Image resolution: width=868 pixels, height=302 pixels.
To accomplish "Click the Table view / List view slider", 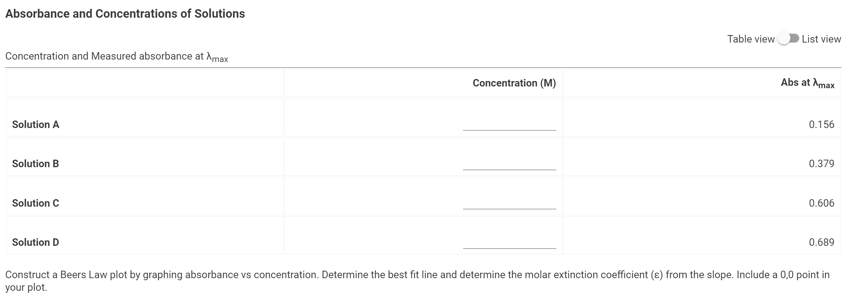I will click(789, 39).
